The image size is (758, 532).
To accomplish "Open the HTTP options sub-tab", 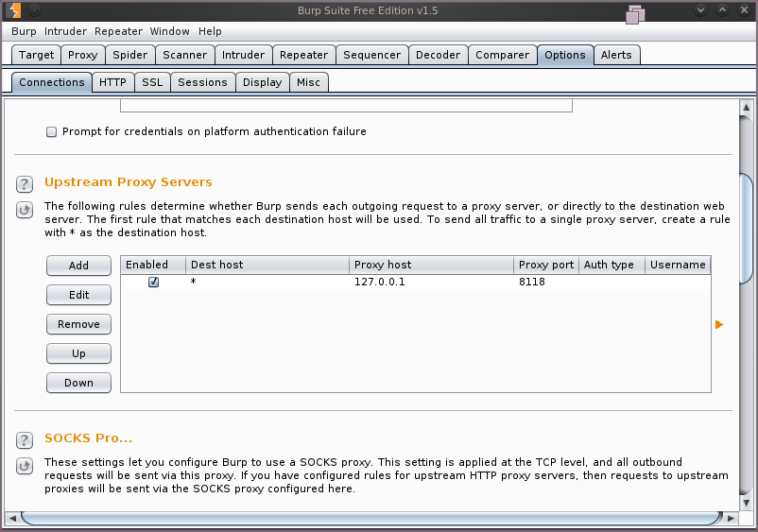I will [112, 82].
